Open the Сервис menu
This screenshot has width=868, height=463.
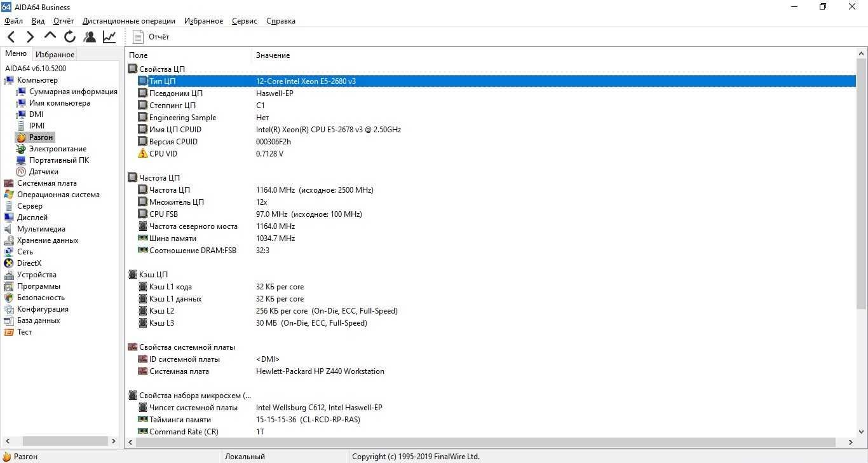pyautogui.click(x=245, y=21)
